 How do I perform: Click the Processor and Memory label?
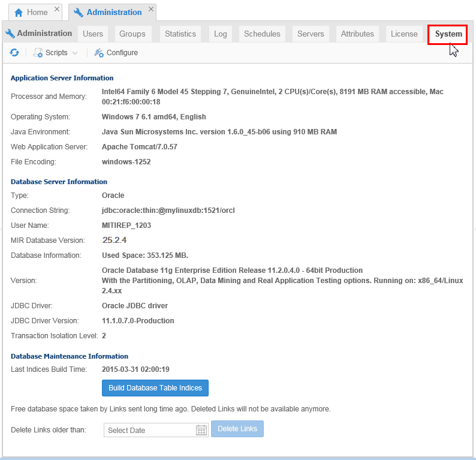click(x=49, y=97)
